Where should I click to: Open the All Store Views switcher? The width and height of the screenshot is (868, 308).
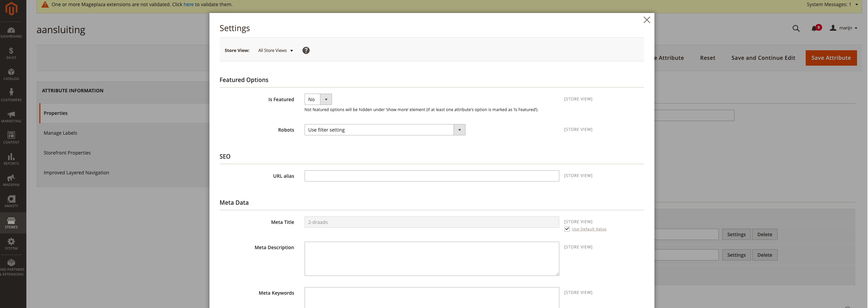(276, 51)
